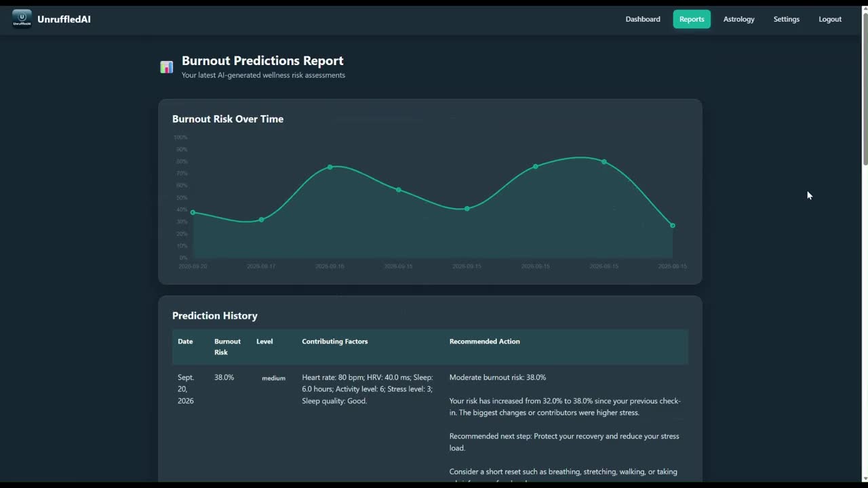The height and width of the screenshot is (488, 868).
Task: Click the Burnout Risk column header
Action: (227, 347)
